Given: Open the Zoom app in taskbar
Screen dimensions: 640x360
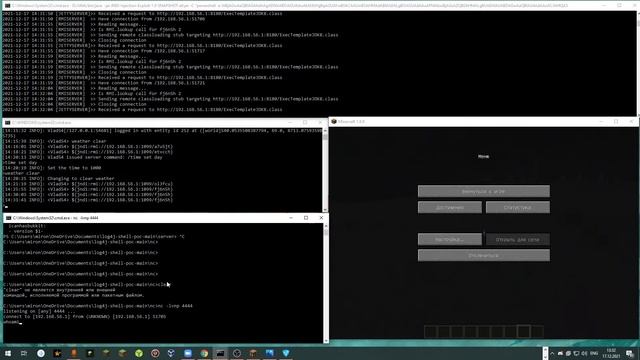Looking at the screenshot, I should pyautogui.click(x=188, y=353).
